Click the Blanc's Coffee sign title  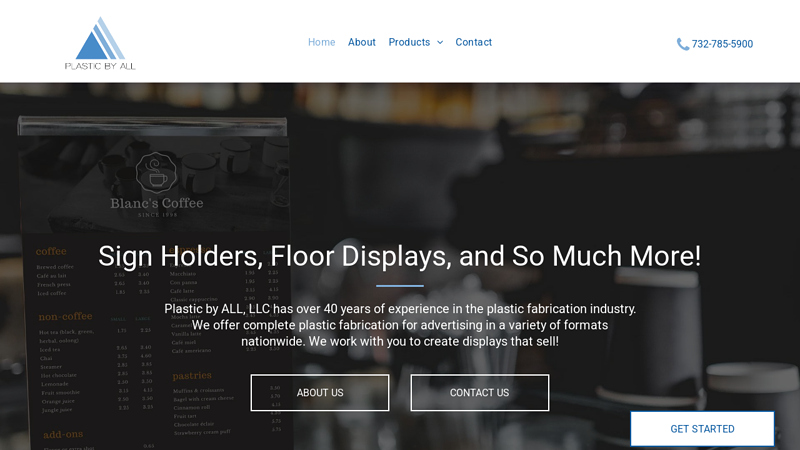(x=156, y=204)
